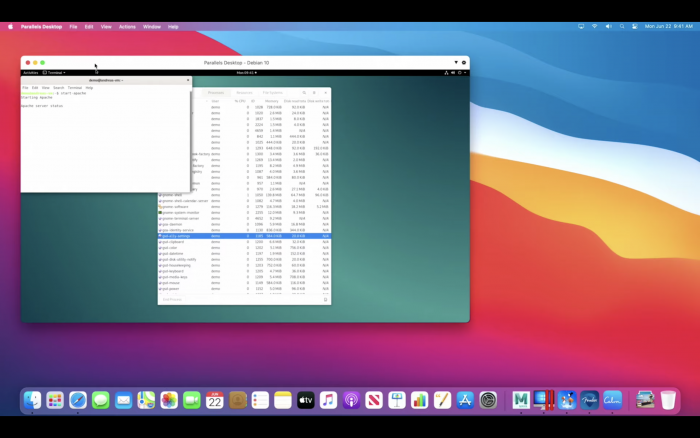Launch Safari from the Dock
Image resolution: width=700 pixels, height=438 pixels.
click(78, 400)
